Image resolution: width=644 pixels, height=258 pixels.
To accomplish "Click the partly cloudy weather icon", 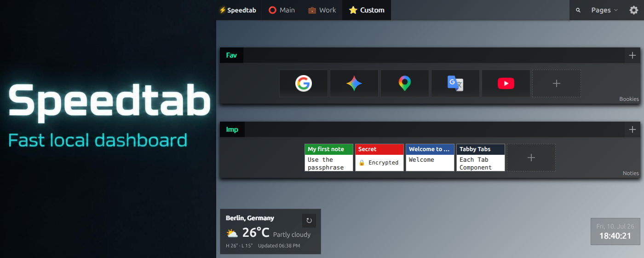I will click(232, 233).
